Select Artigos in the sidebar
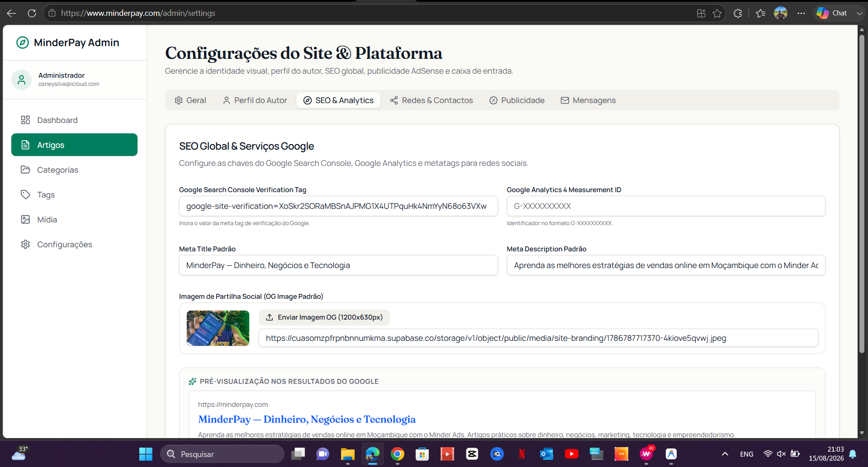This screenshot has width=868, height=467. pyautogui.click(x=74, y=145)
